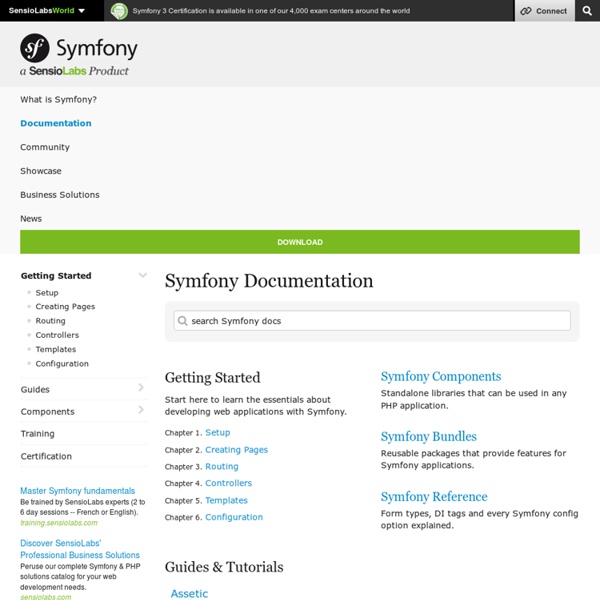Expand the Components sidebar section
Viewport: 600px width, 600px height.
click(142, 410)
